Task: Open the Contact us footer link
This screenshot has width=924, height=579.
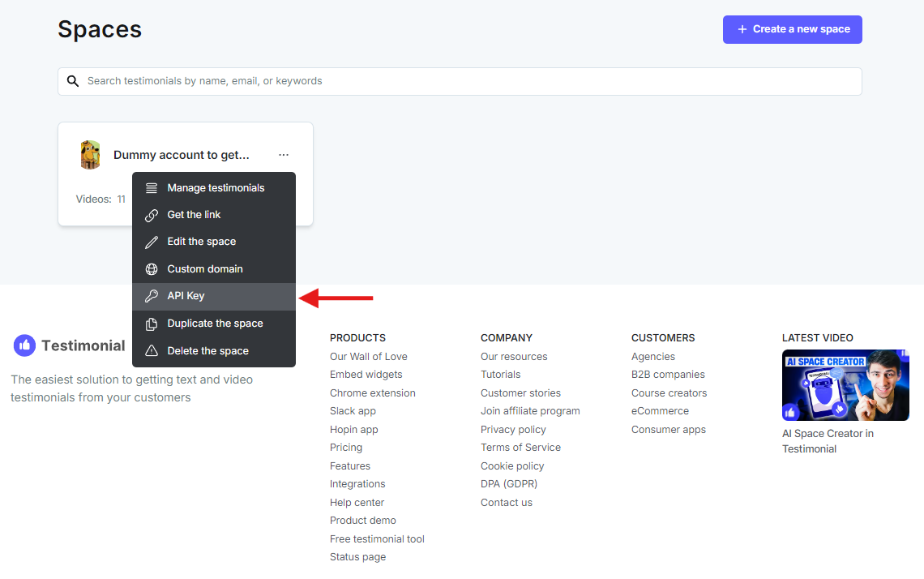Action: pyautogui.click(x=507, y=502)
